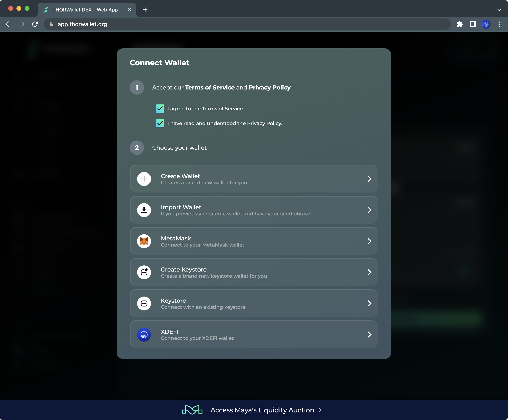This screenshot has height=420, width=508.
Task: Expand the tab search dropdown arrow
Action: [x=499, y=10]
